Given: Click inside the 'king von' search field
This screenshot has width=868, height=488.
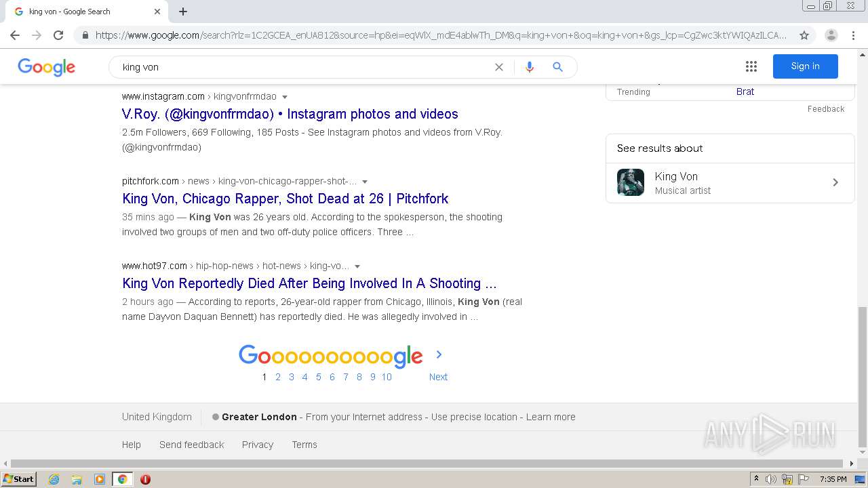Looking at the screenshot, I should 305,67.
